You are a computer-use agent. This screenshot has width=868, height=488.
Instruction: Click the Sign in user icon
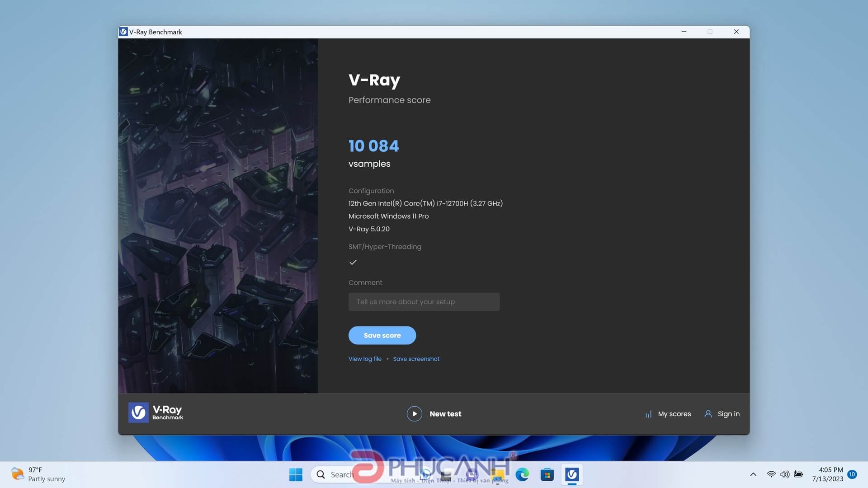pyautogui.click(x=708, y=414)
